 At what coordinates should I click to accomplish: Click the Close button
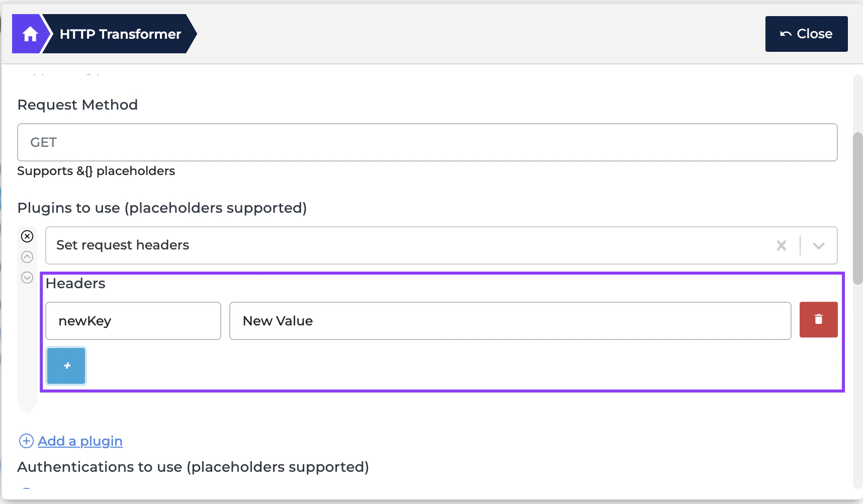tap(806, 34)
